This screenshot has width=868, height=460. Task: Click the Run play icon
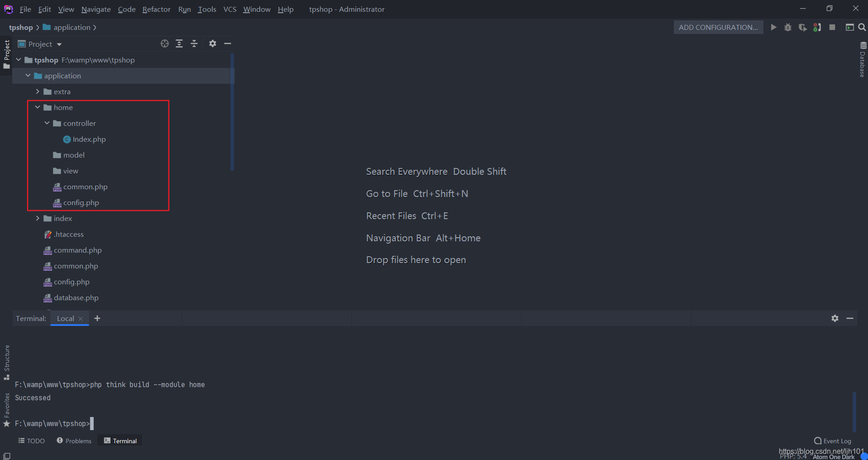point(773,27)
